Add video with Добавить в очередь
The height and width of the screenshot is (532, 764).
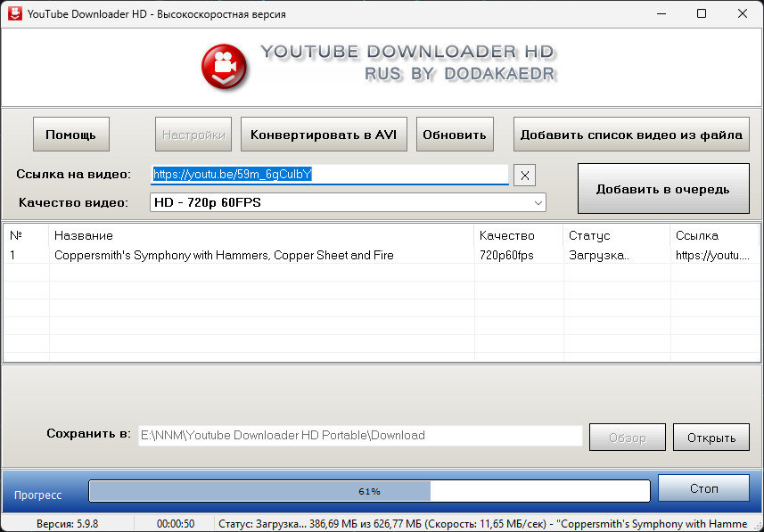click(x=663, y=189)
